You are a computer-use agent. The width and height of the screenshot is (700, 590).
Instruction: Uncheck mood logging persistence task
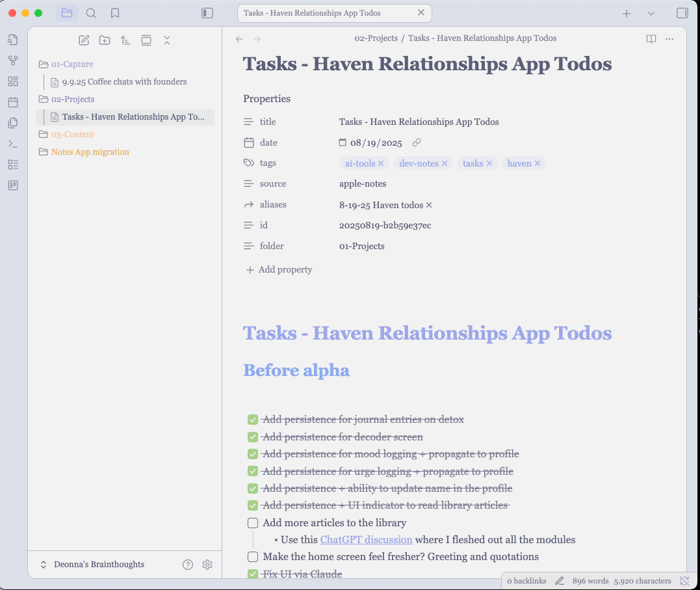coord(253,454)
